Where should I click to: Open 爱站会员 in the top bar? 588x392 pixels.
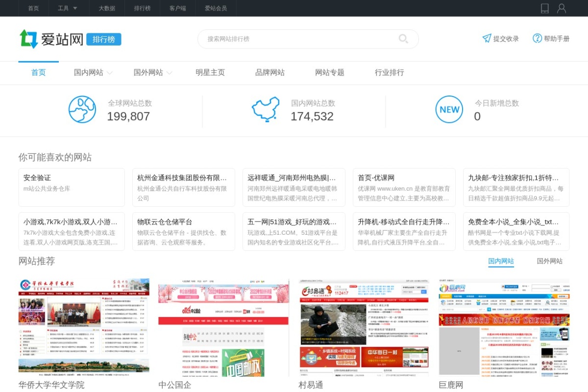(216, 8)
